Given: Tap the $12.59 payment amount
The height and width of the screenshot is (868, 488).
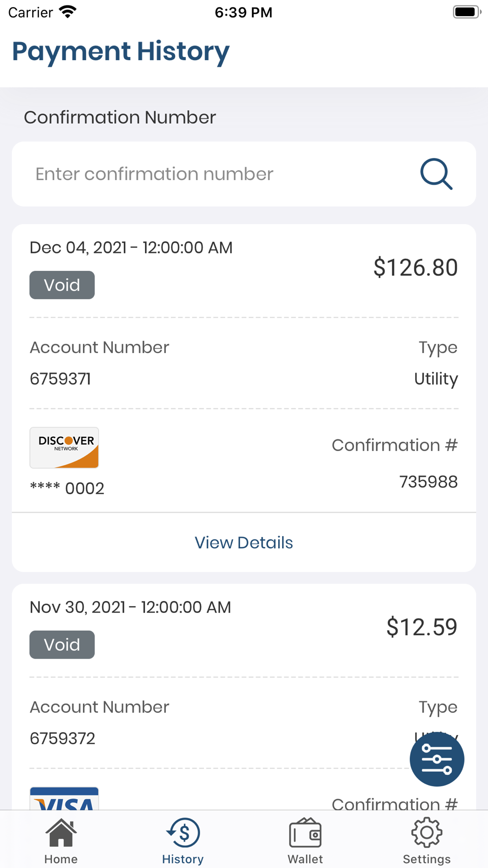Looking at the screenshot, I should (x=422, y=627).
